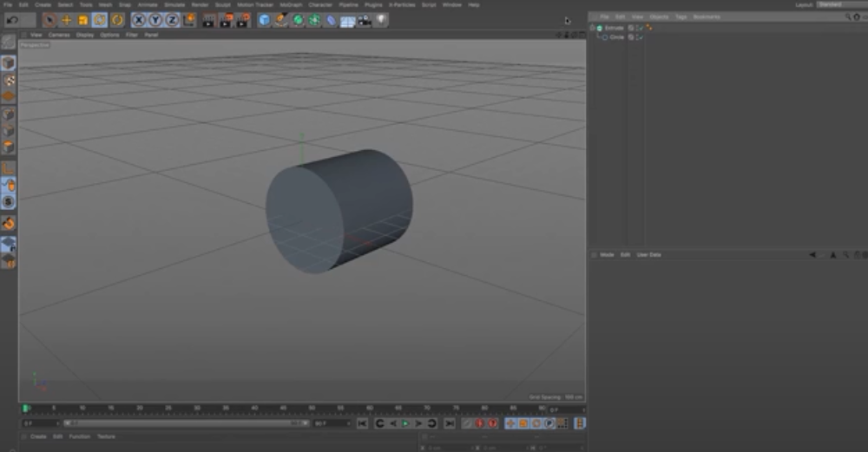Click Render View clapperboard icon
The height and width of the screenshot is (452, 868).
click(x=208, y=21)
